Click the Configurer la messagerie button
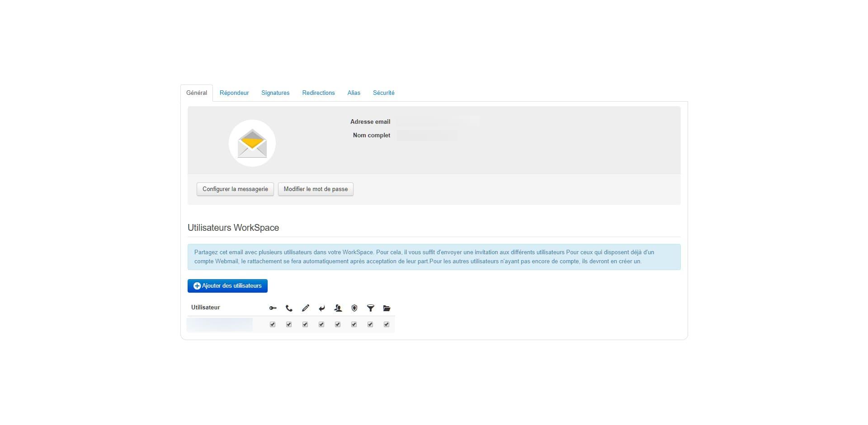 point(235,189)
